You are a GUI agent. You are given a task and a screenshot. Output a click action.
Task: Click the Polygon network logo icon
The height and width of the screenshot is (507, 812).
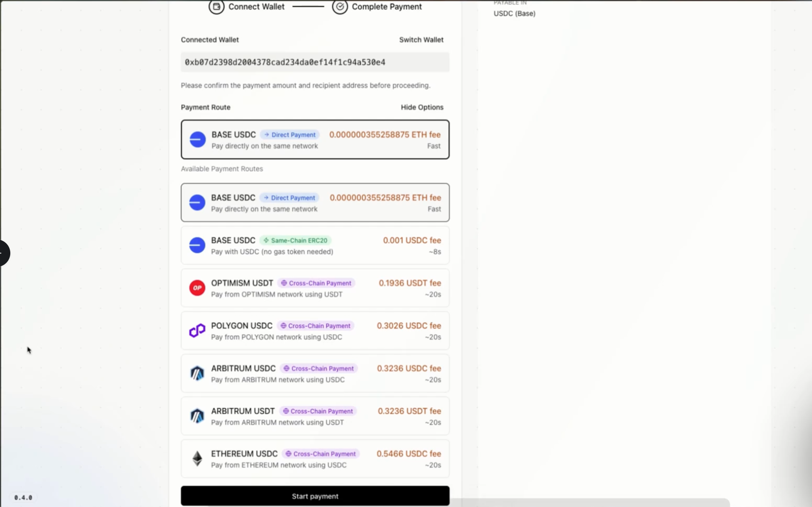(x=197, y=330)
